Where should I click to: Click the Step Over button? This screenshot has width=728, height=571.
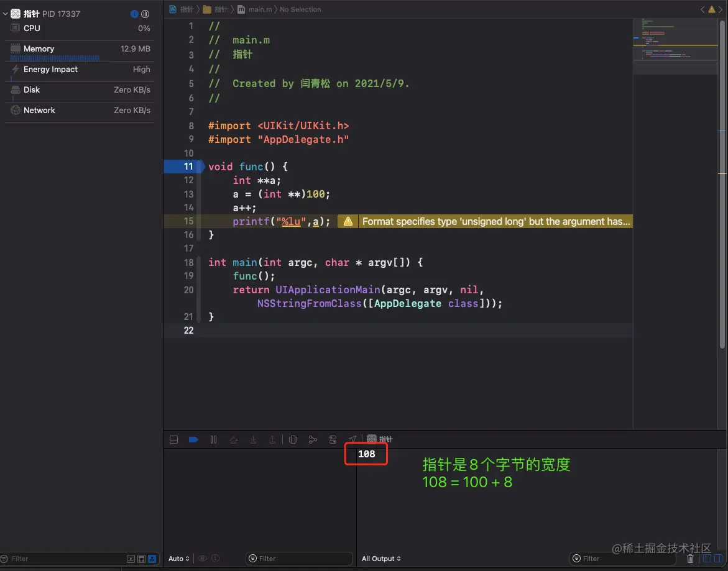(234, 439)
